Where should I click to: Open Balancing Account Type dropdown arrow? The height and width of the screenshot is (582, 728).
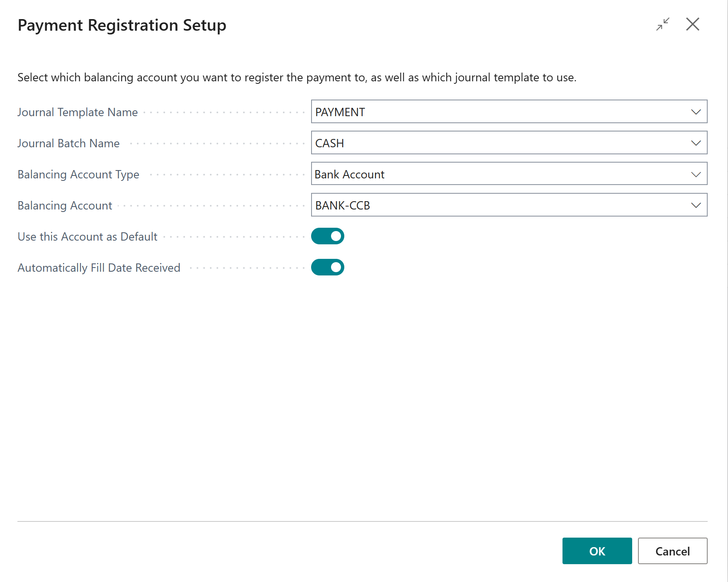[696, 174]
